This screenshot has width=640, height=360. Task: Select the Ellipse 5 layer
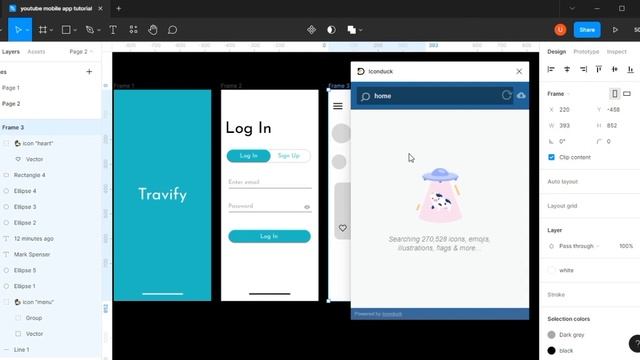25,270
